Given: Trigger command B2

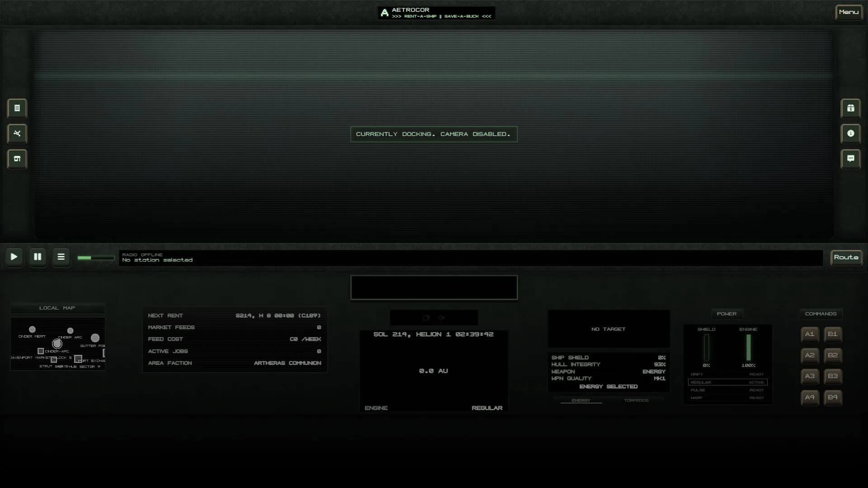Looking at the screenshot, I should pos(833,356).
